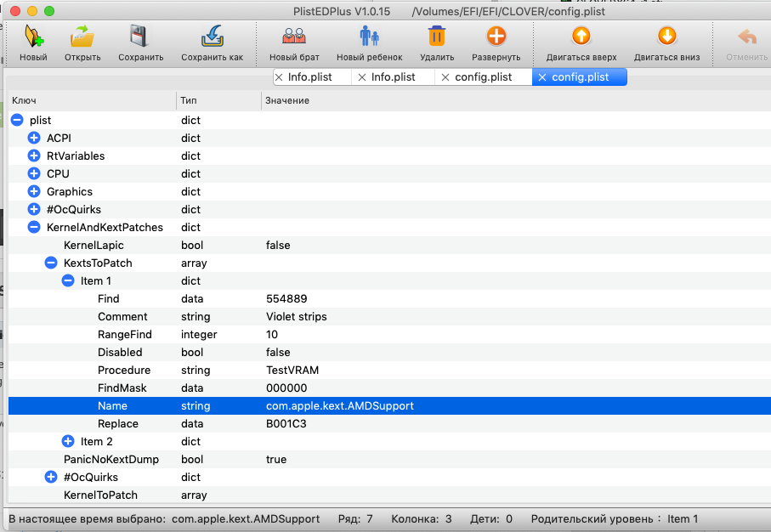Click the Отменить undo icon
The height and width of the screenshot is (532, 771).
pos(747,37)
